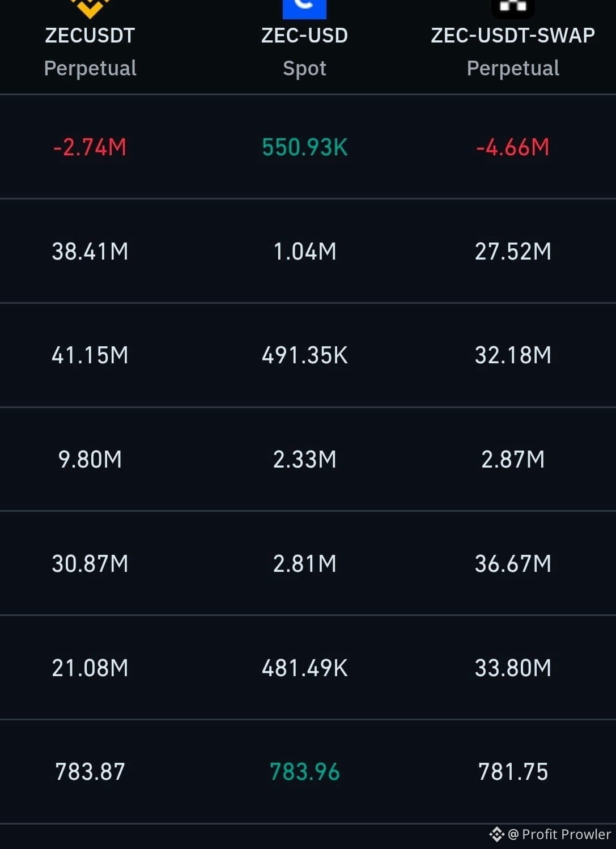Select the 783.87 price
Viewport: 616px width, 849px height.
90,772
